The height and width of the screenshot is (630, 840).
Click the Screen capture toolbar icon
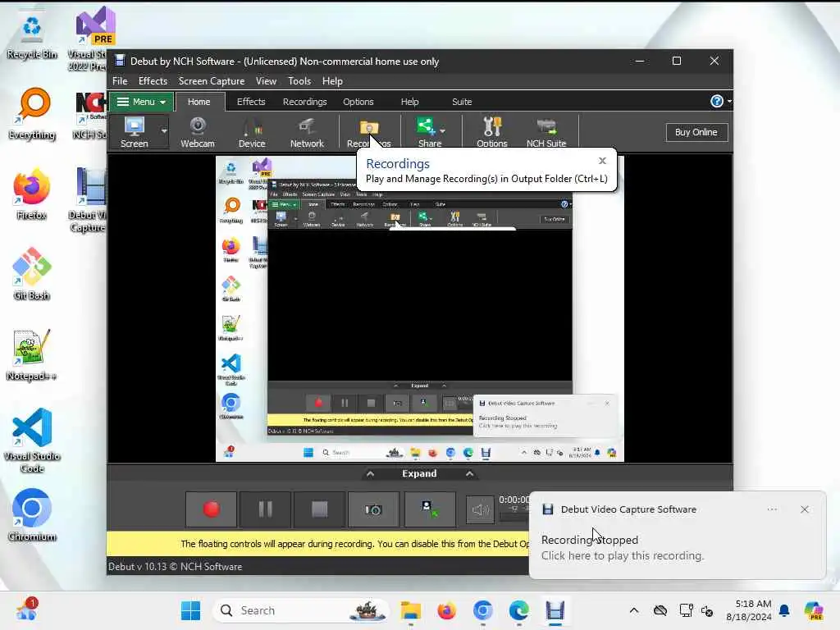coord(134,132)
